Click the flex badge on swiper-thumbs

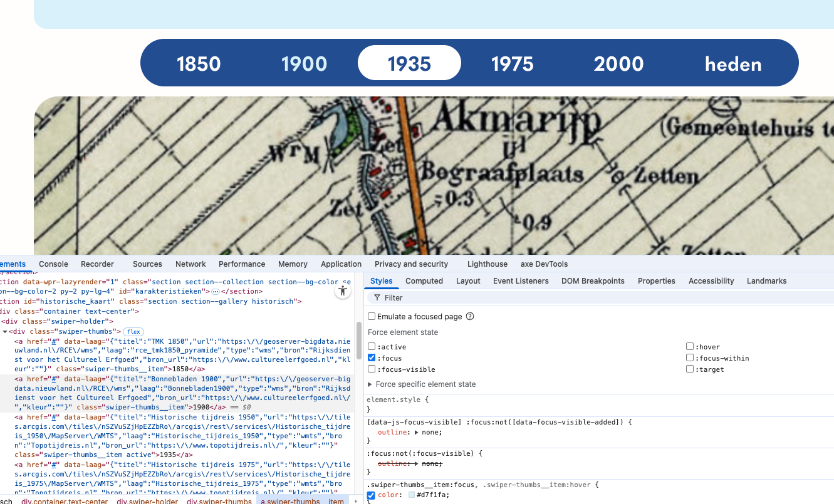tap(133, 331)
